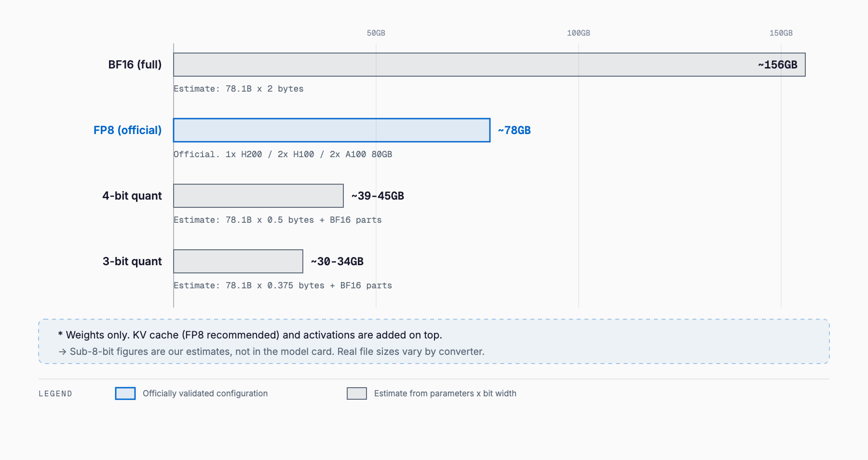Click the 3-bit quant bar
Viewport: 868px width, 460px height.
point(238,261)
